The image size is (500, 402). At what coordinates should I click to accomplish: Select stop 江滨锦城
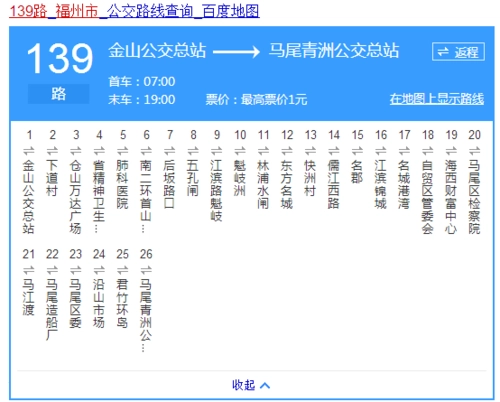pyautogui.click(x=381, y=184)
